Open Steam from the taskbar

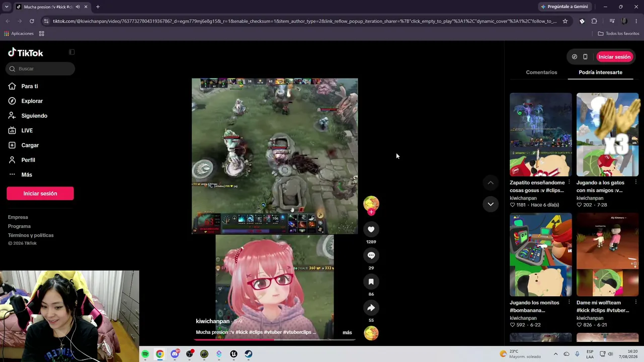click(x=249, y=354)
